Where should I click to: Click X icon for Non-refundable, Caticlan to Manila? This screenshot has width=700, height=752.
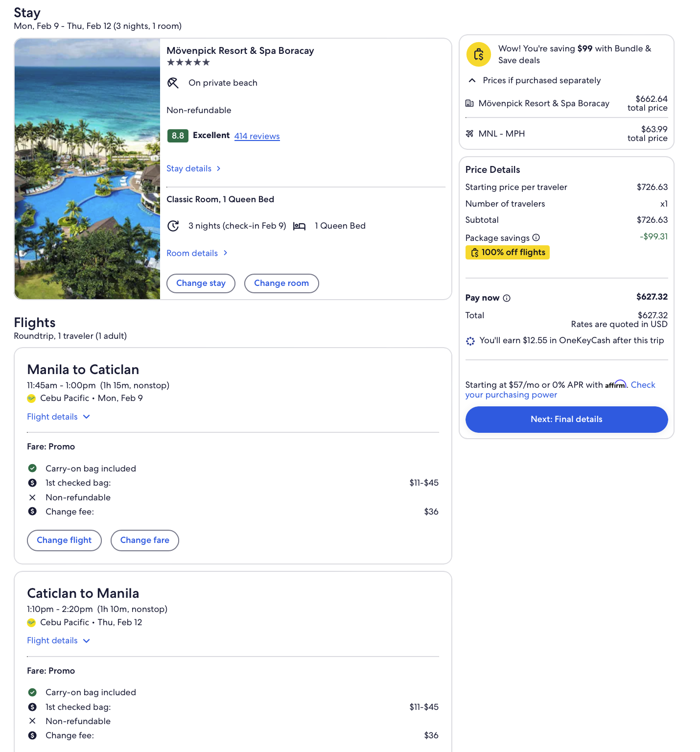[x=32, y=721]
